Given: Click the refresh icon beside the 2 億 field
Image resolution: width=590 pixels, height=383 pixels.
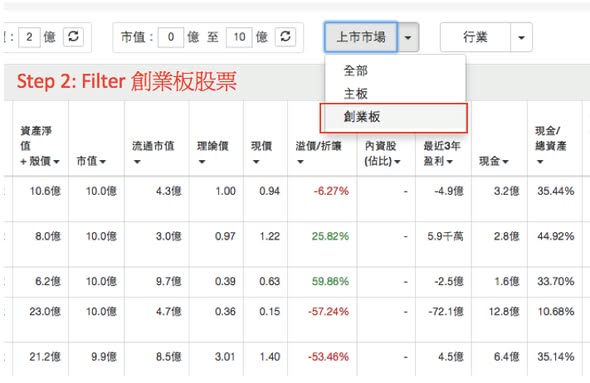Looking at the screenshot, I should pyautogui.click(x=73, y=36).
